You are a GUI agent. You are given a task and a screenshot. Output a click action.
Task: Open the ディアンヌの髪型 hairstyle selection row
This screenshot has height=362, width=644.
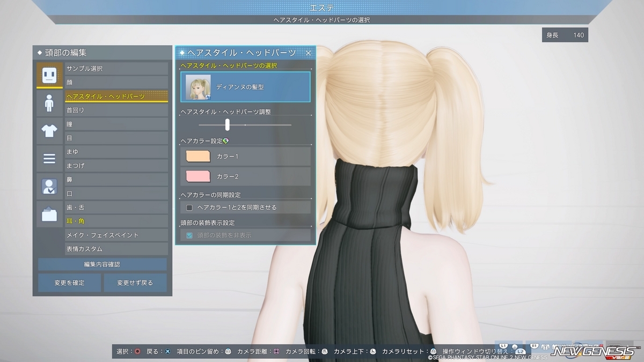246,87
